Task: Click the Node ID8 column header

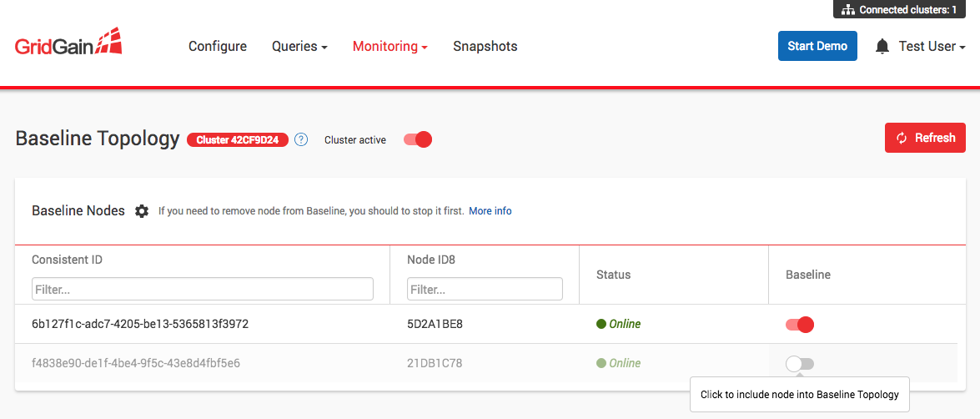Action: [x=430, y=260]
